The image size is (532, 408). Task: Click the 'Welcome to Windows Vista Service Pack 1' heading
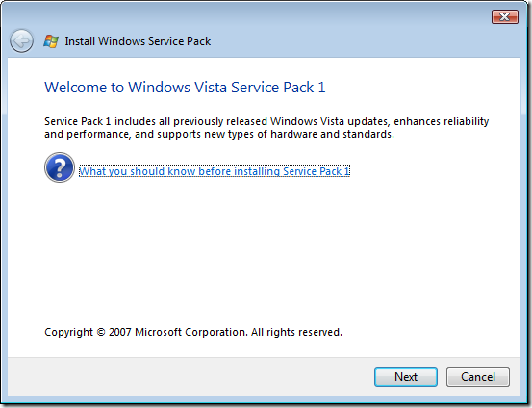[x=185, y=88]
